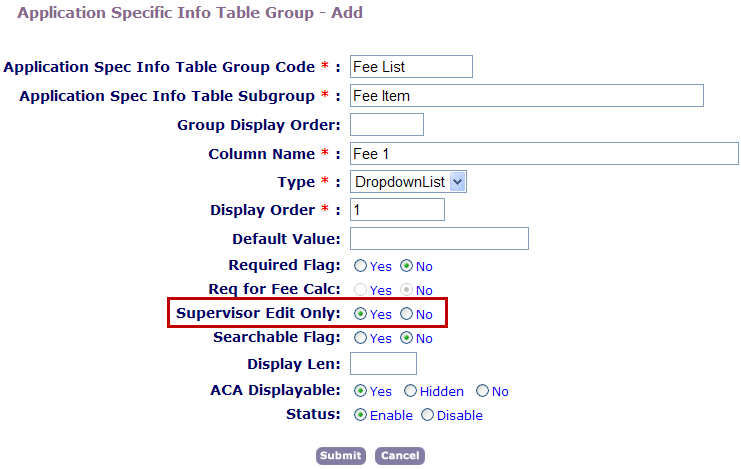Set Status to Disable
741x469 pixels.
428,415
